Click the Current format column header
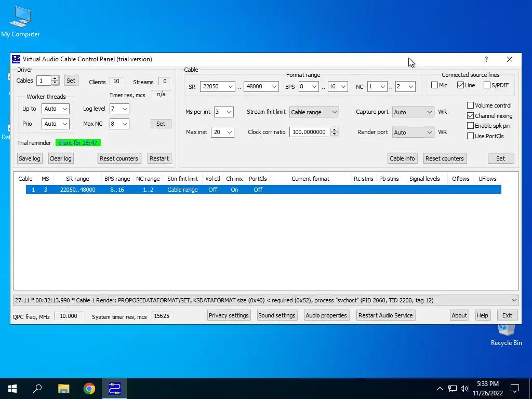The height and width of the screenshot is (399, 532). [311, 179]
